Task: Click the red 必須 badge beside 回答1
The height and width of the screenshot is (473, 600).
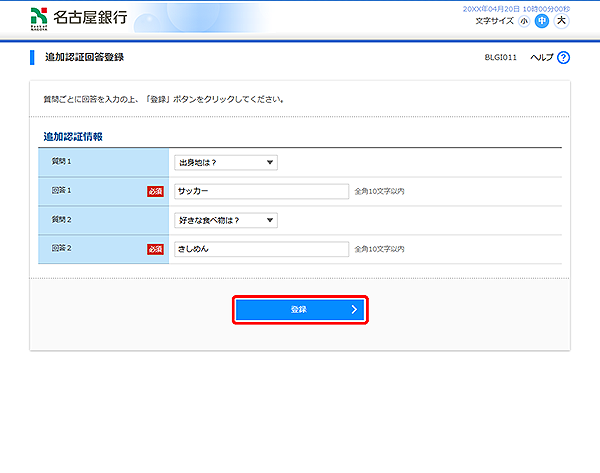Action: click(x=155, y=191)
